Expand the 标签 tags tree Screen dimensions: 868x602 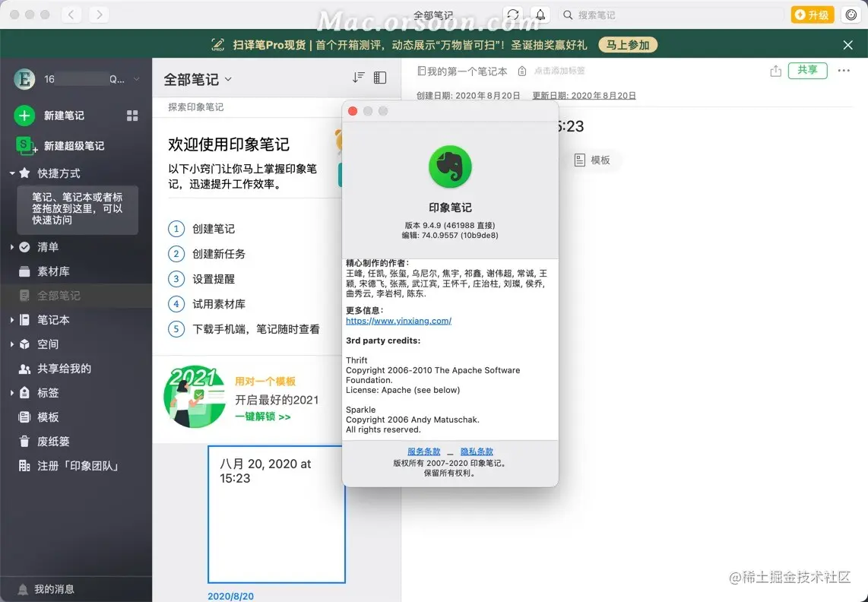pos(11,393)
